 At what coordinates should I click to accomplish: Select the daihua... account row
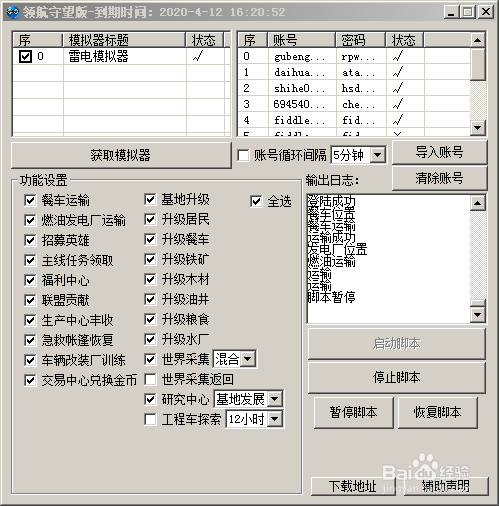coord(354,73)
